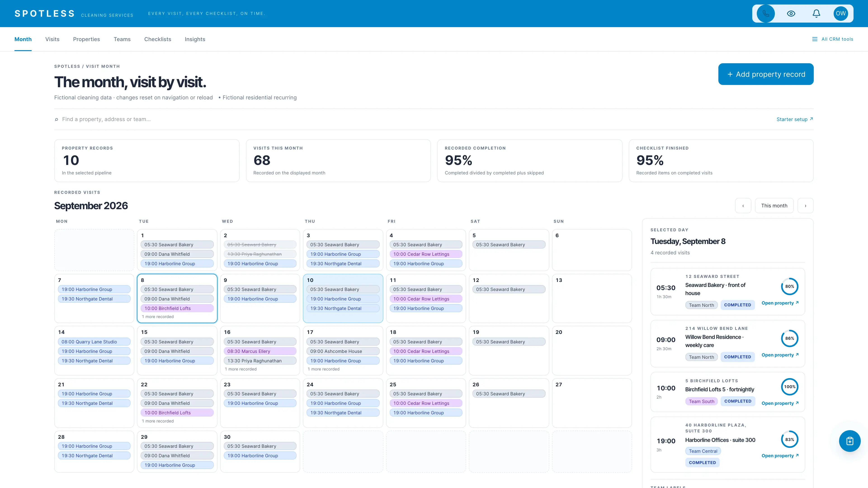The image size is (868, 488).
Task: Expand '1 more recorded' on September 8
Action: coord(158,317)
